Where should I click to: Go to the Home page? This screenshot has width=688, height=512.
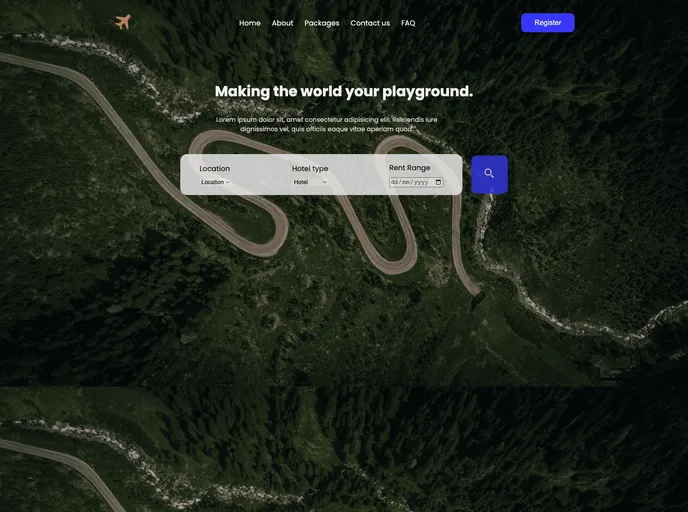coord(250,23)
